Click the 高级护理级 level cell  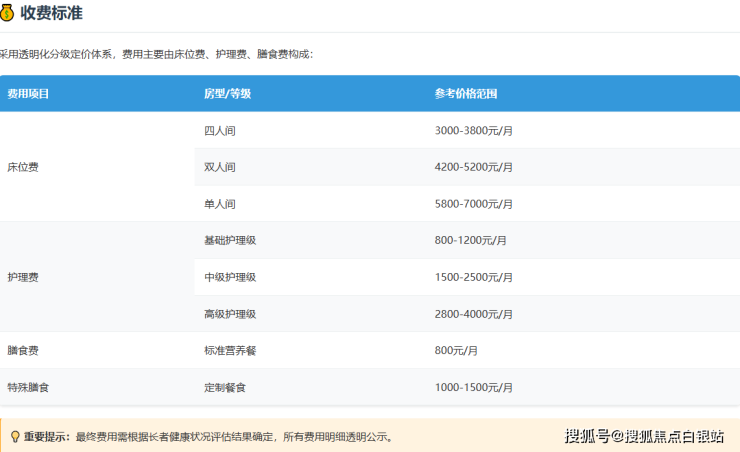[x=230, y=314]
